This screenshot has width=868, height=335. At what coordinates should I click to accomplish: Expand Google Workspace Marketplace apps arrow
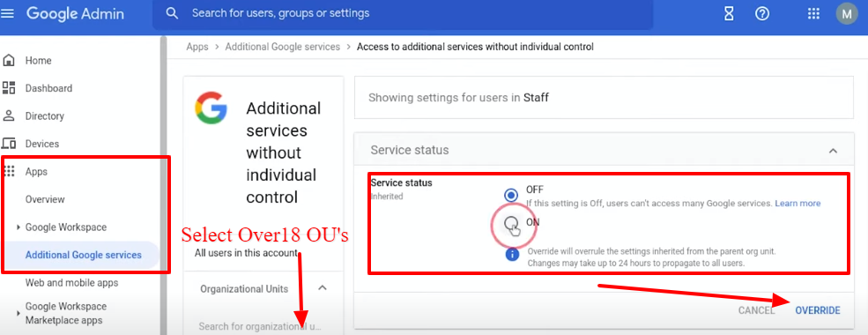point(19,314)
